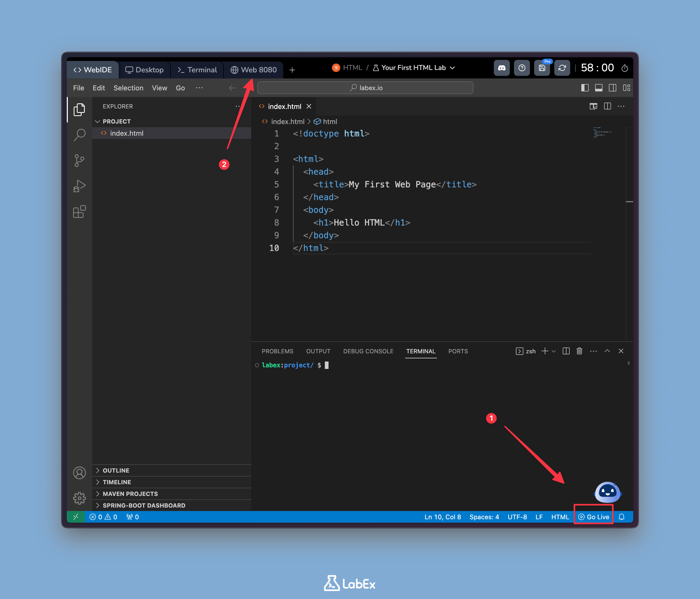This screenshot has height=599, width=700.
Task: Select the HTML language mode indicator
Action: click(560, 517)
